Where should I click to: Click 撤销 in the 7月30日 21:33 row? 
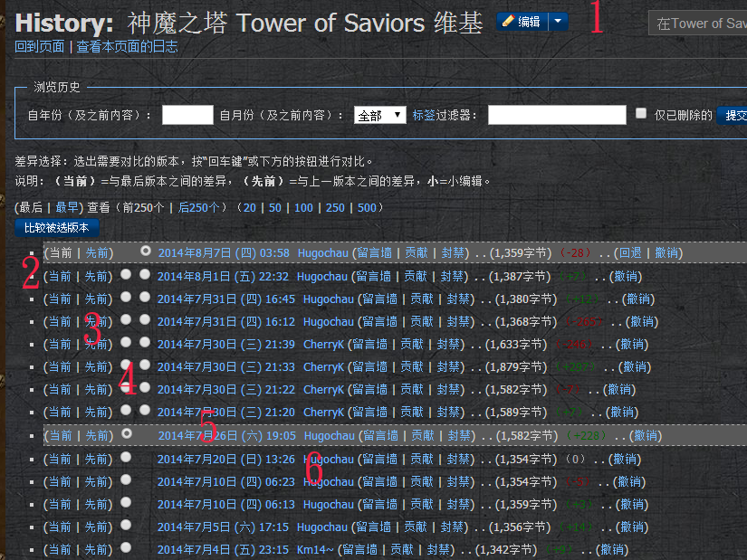pyautogui.click(x=635, y=366)
